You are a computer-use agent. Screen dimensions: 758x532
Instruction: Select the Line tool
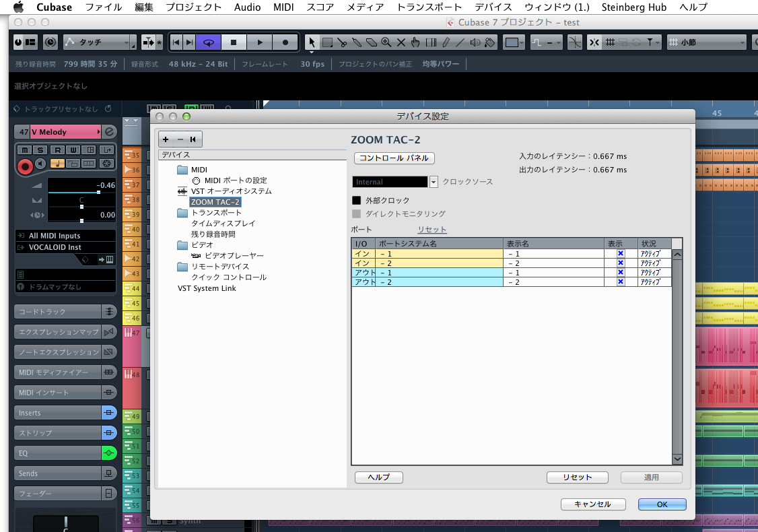[x=460, y=42]
